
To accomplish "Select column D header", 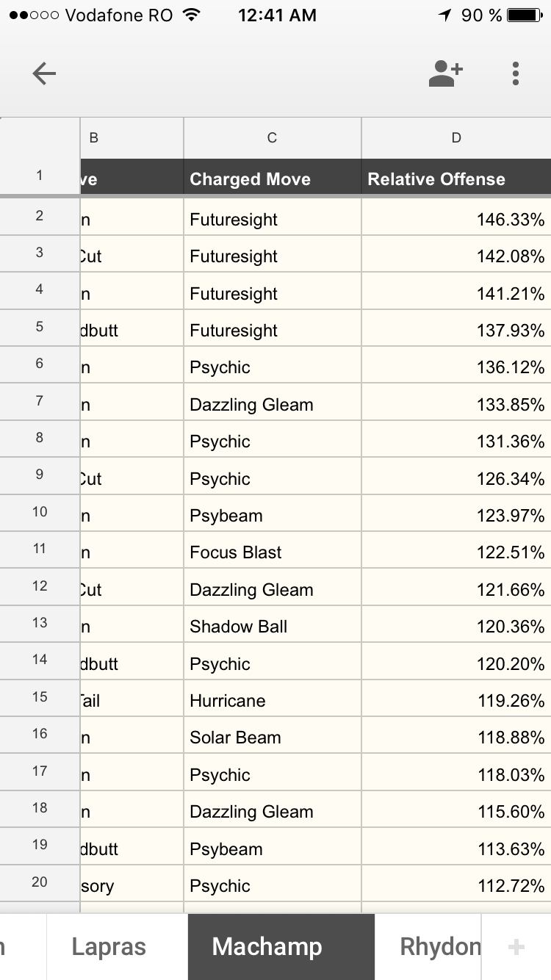I will point(456,138).
